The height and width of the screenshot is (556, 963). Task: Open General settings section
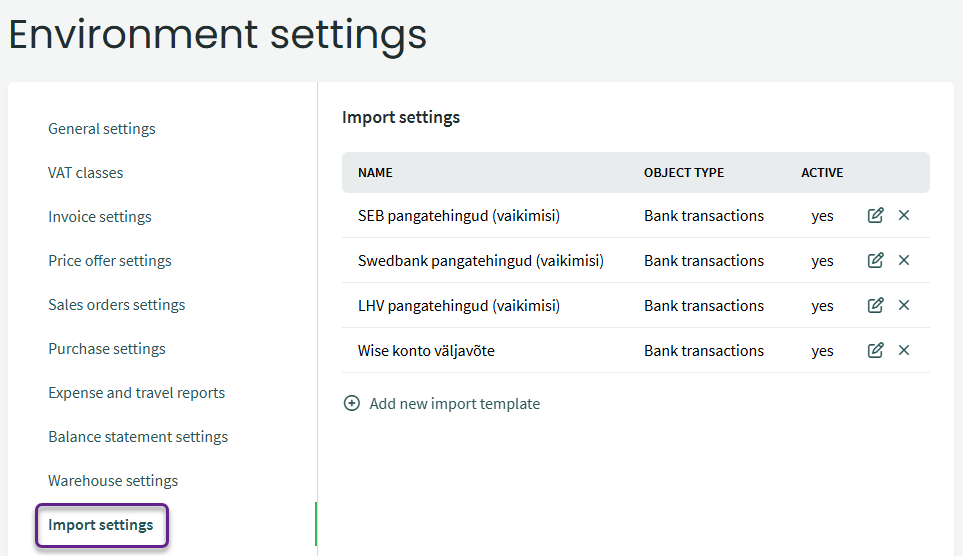tap(102, 129)
